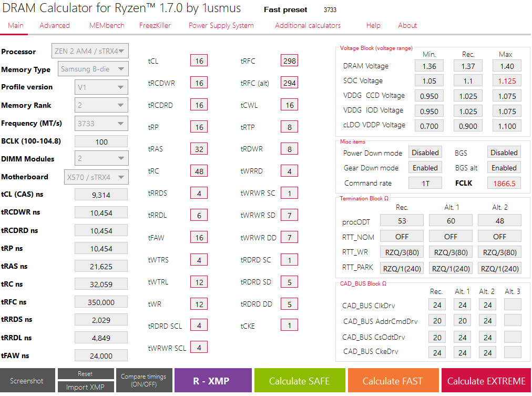Click RTT_NOM Rec. OFF field
This screenshot has height=396, width=532.
pos(402,236)
